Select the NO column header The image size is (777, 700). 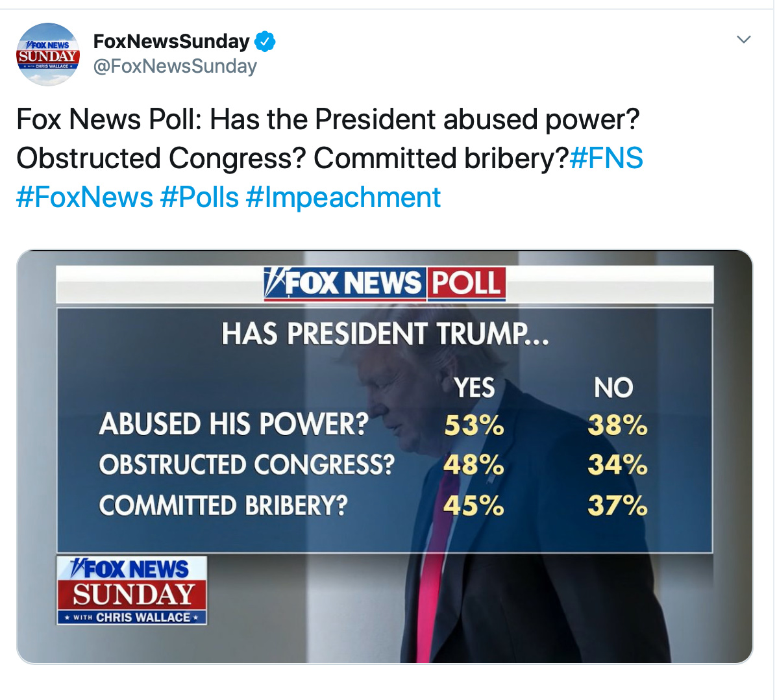tap(613, 388)
